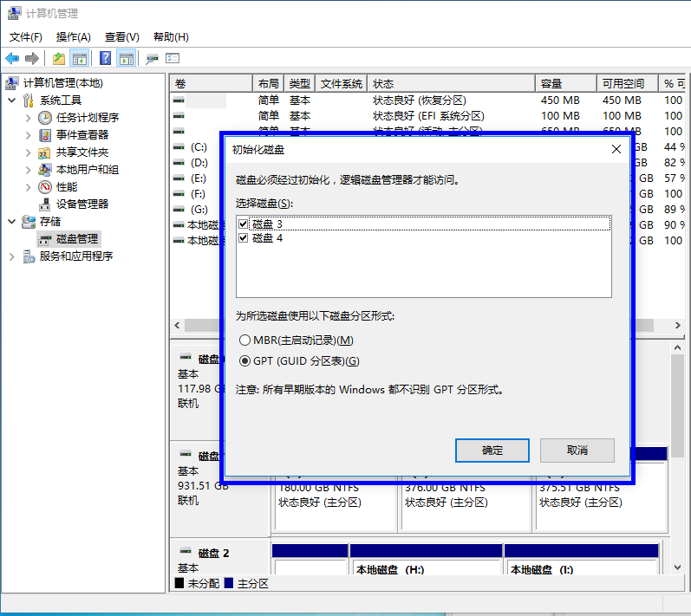Sort by the 卷 column header
The image size is (691, 616).
coord(211,84)
